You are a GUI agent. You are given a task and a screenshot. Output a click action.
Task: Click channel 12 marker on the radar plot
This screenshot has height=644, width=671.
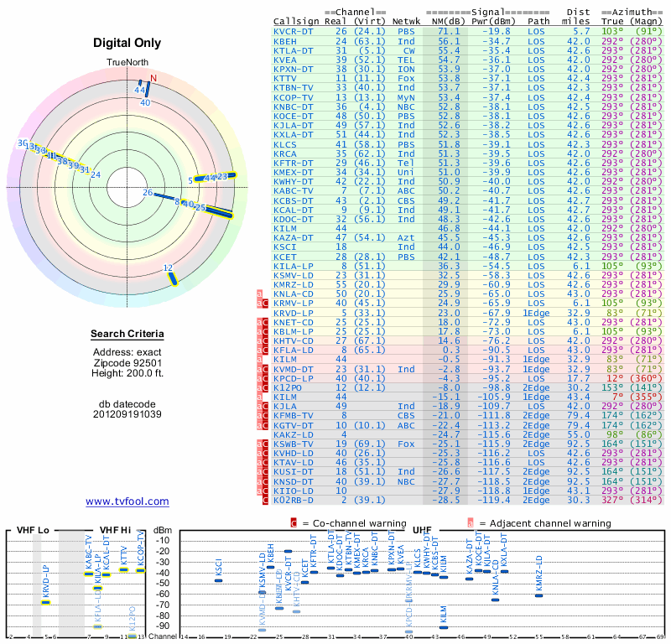click(x=173, y=278)
